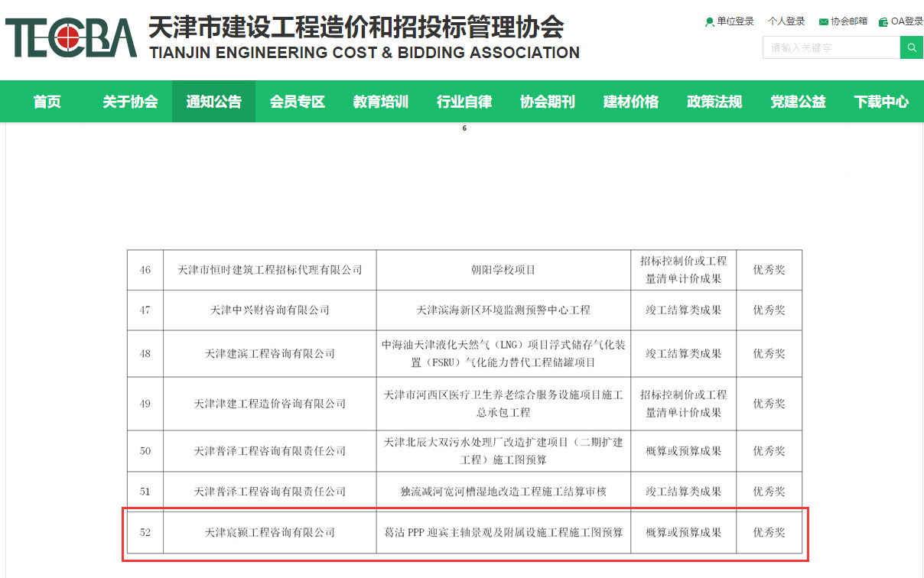Click 竣工结算类成果 in row 51
The height and width of the screenshot is (578, 924).
[x=684, y=492]
